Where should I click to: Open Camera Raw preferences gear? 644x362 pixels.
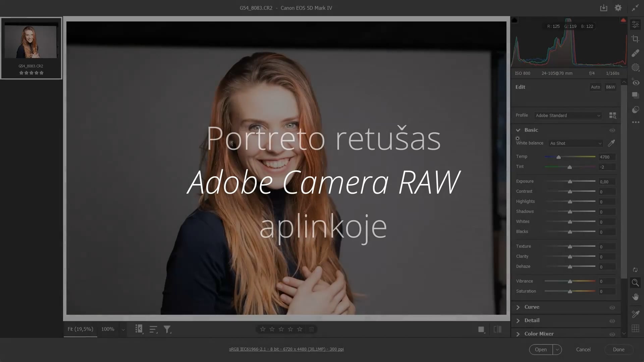coord(618,8)
